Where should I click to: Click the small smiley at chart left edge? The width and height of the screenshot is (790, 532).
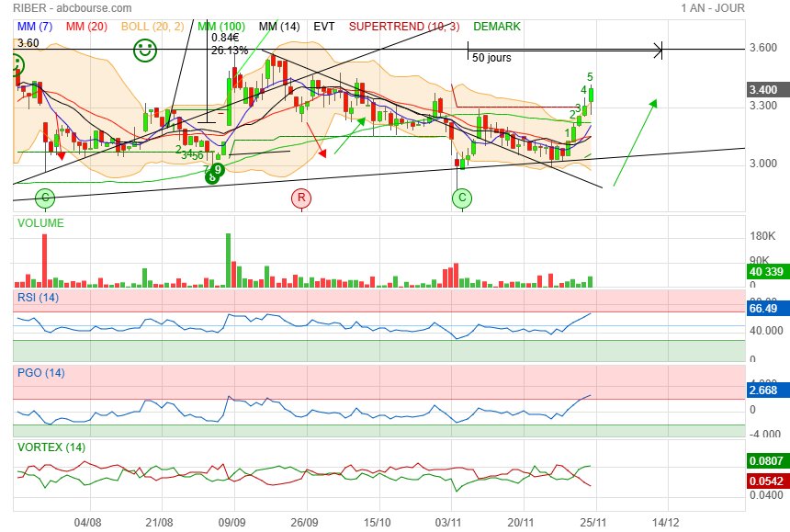click(17, 65)
